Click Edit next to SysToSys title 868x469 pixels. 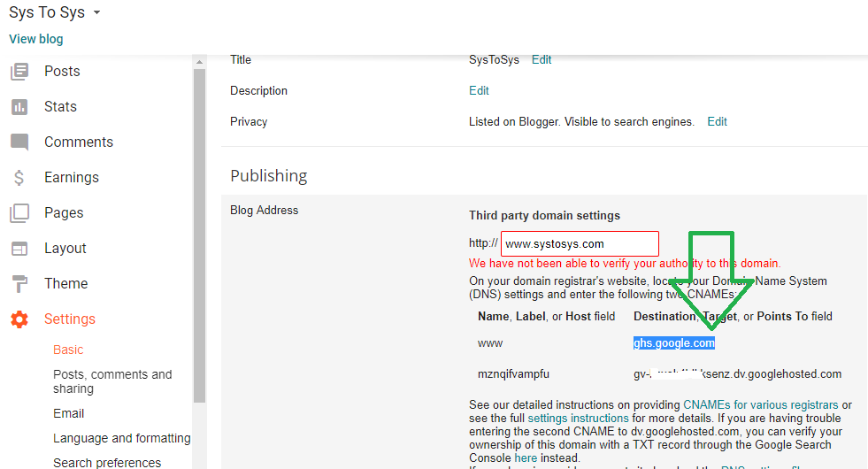[x=542, y=60]
